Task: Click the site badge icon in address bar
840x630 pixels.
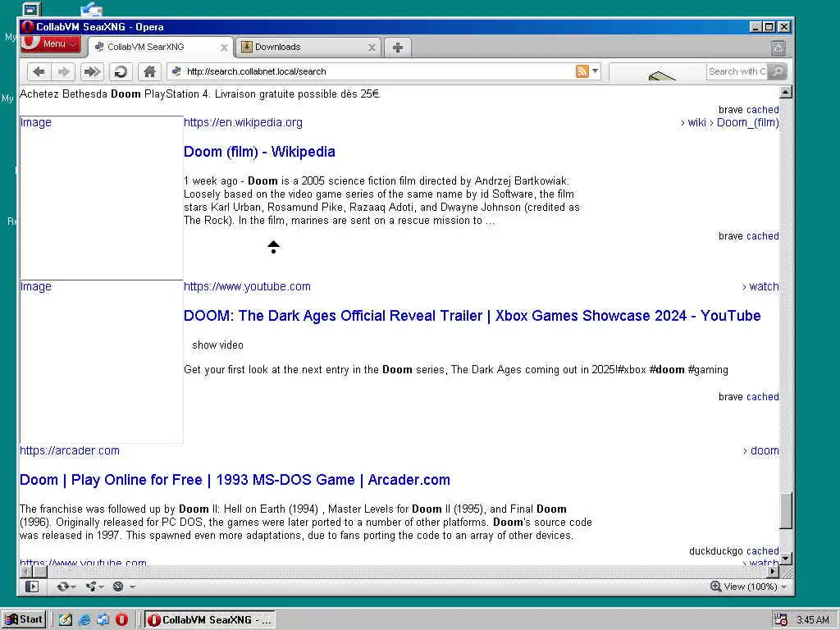Action: 176,71
